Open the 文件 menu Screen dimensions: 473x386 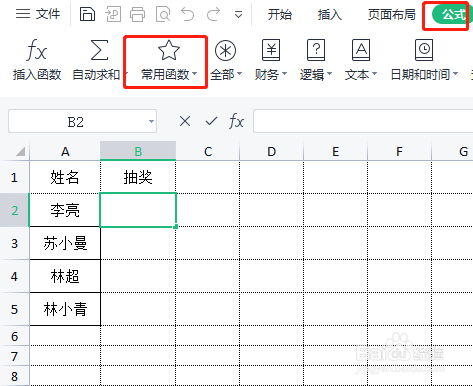point(38,14)
